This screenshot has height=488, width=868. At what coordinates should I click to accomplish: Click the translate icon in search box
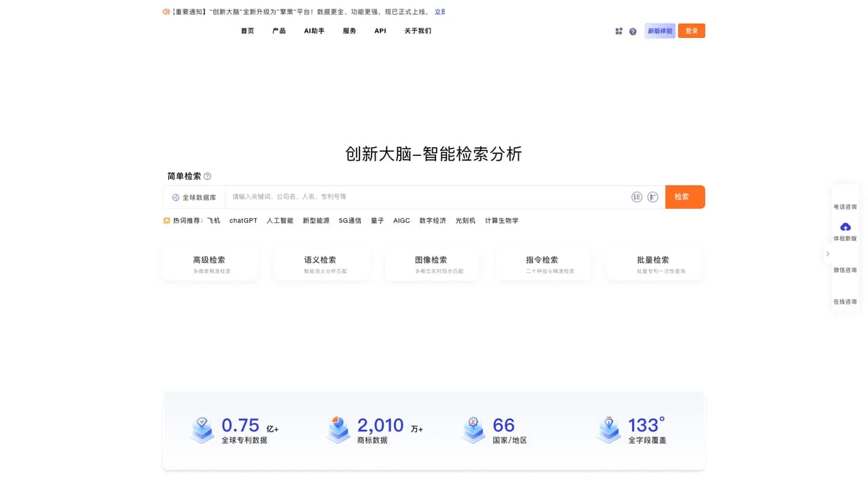(x=637, y=197)
